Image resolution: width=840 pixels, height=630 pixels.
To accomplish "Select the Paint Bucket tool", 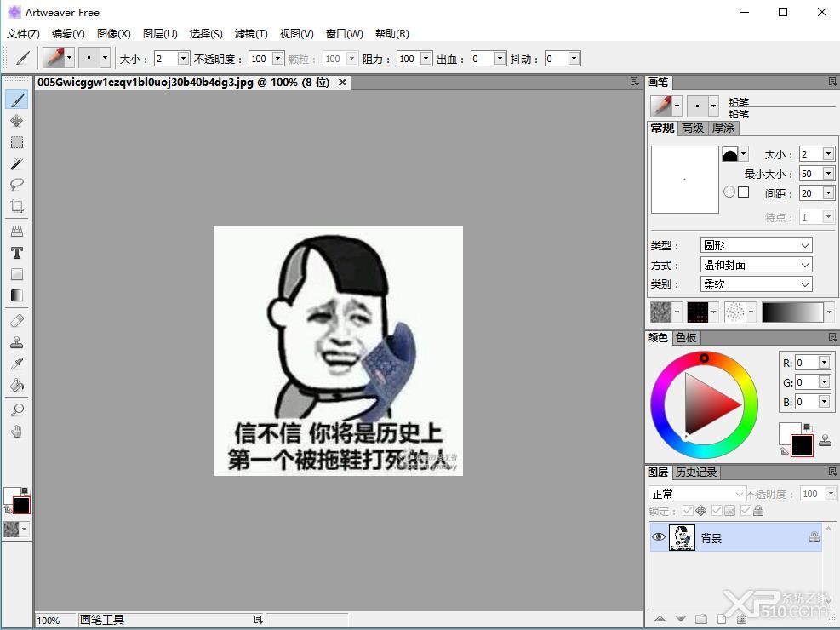I will coord(17,385).
